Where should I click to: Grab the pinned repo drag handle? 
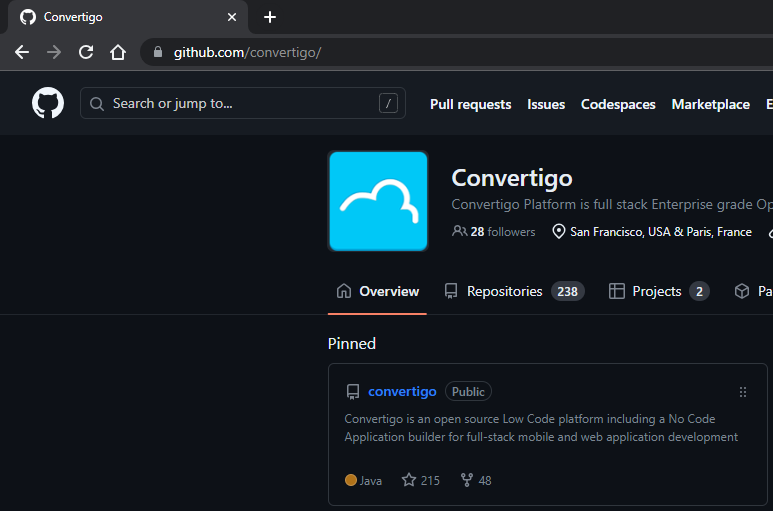click(x=742, y=392)
